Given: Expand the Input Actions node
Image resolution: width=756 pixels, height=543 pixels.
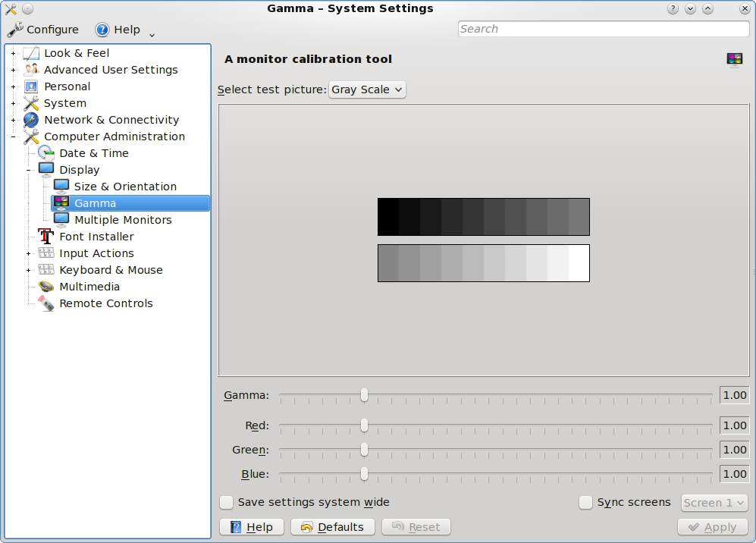Looking at the screenshot, I should tap(28, 253).
